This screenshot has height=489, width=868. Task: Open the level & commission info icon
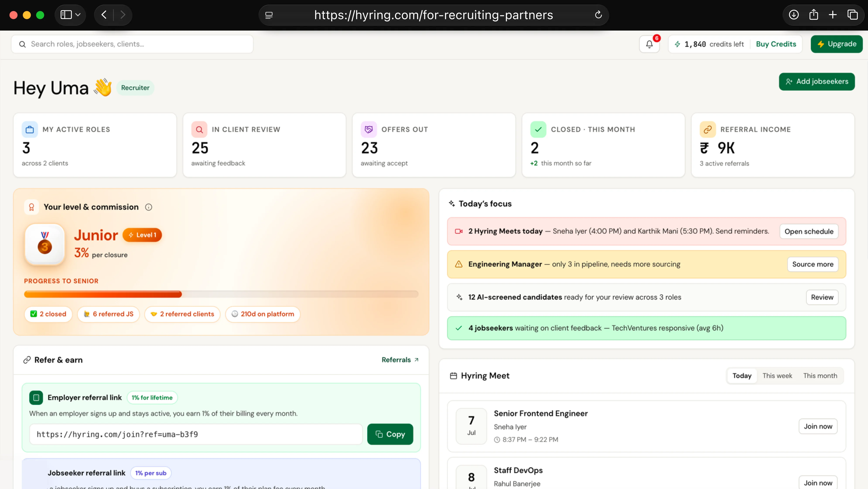[x=149, y=207]
